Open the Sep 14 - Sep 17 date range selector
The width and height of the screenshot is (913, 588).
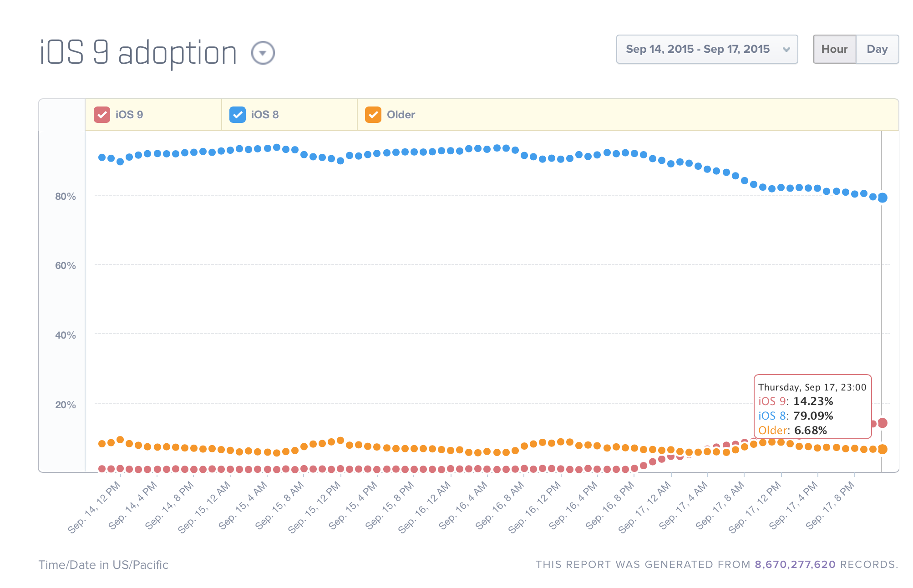pyautogui.click(x=706, y=49)
